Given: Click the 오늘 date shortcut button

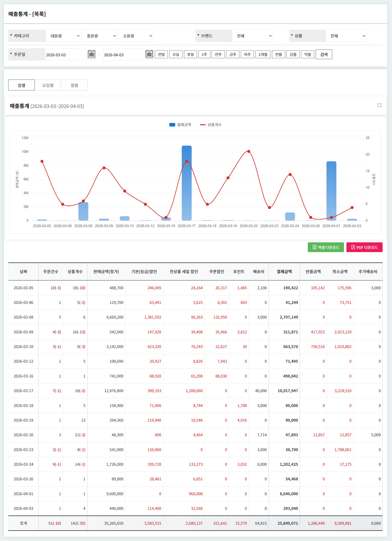Looking at the screenshot, I should coord(176,54).
